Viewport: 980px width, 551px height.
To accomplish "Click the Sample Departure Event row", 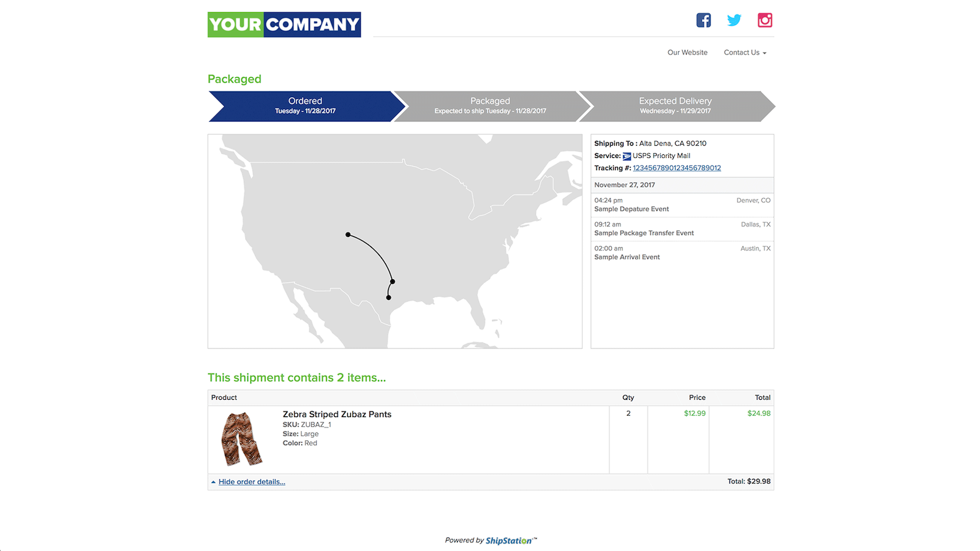I will tap(682, 205).
